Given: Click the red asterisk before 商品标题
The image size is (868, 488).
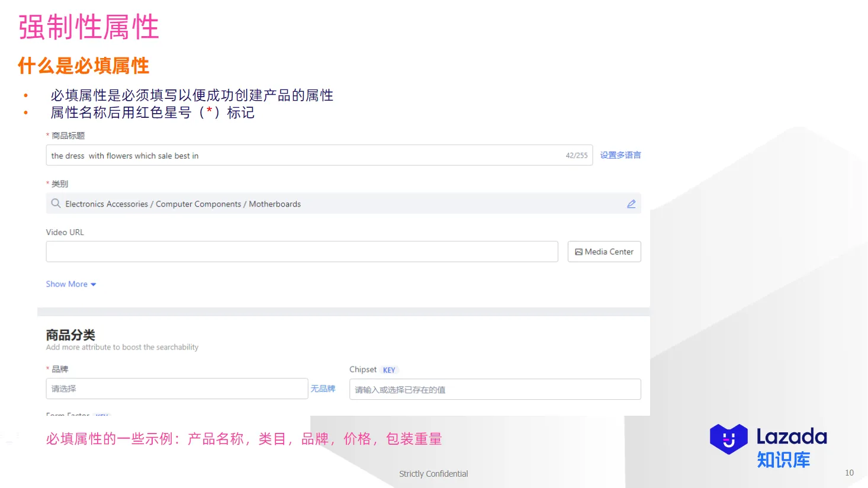Looking at the screenshot, I should (47, 135).
